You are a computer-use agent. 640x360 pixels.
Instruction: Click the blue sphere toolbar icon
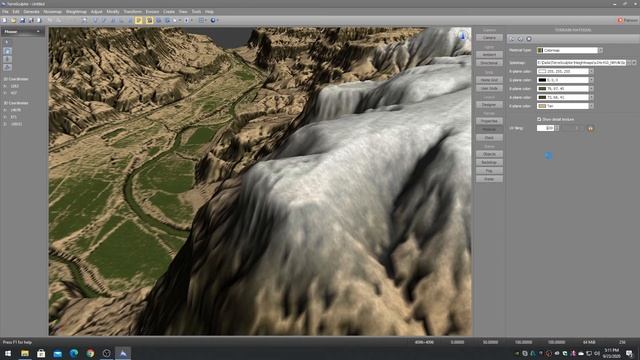(213, 20)
